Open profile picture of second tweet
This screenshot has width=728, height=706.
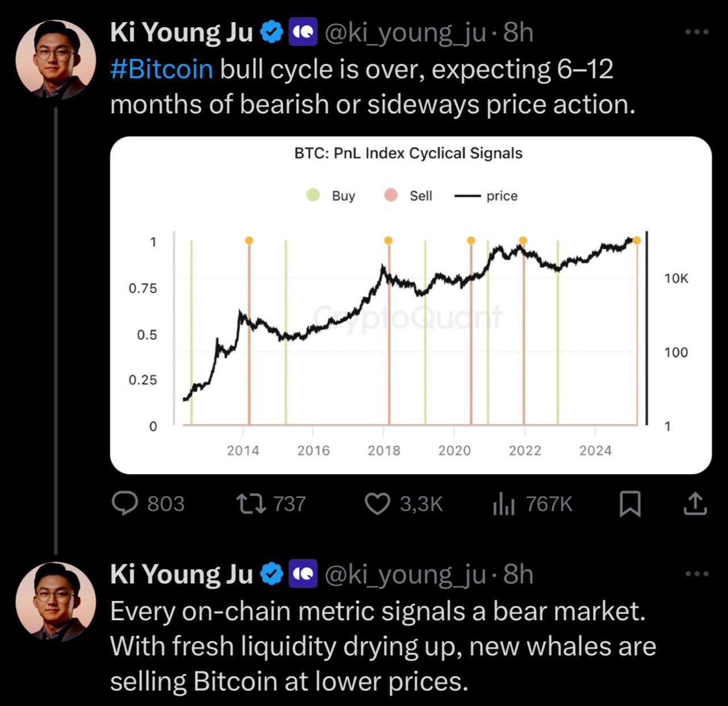pyautogui.click(x=56, y=601)
